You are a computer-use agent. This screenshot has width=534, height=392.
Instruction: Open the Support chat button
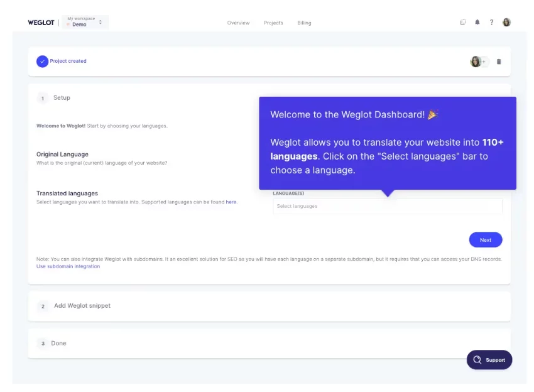[489, 360]
